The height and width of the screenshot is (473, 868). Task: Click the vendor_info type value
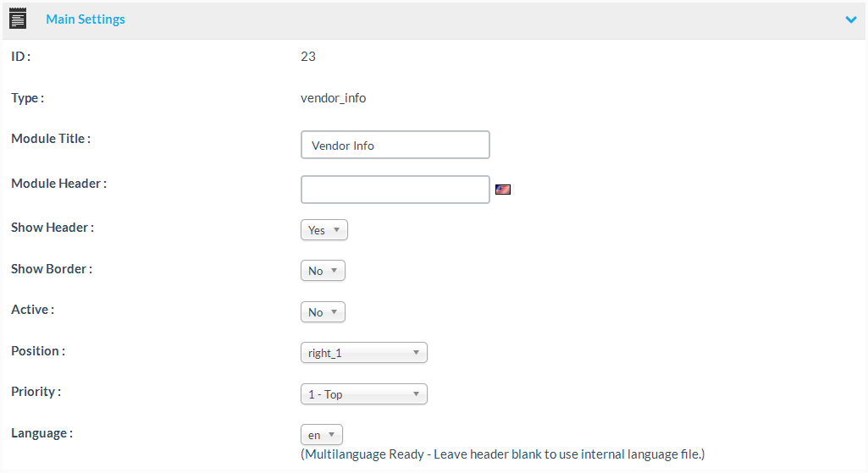(x=333, y=98)
